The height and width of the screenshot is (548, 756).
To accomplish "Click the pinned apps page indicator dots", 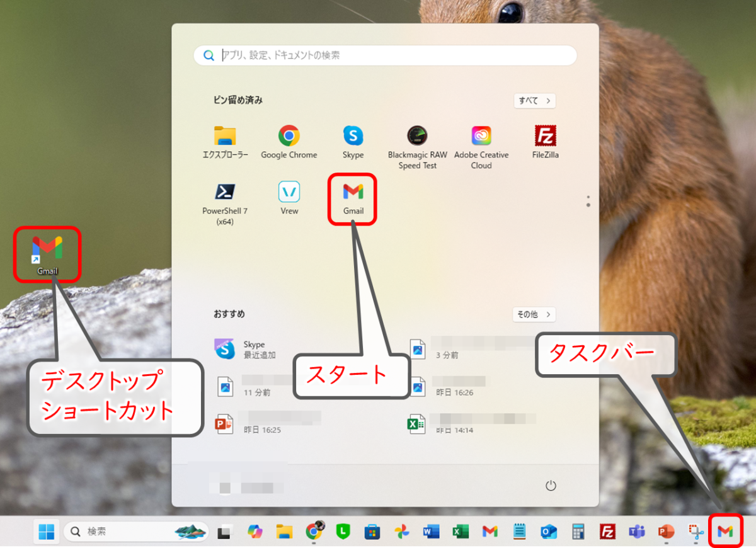I will [x=588, y=202].
